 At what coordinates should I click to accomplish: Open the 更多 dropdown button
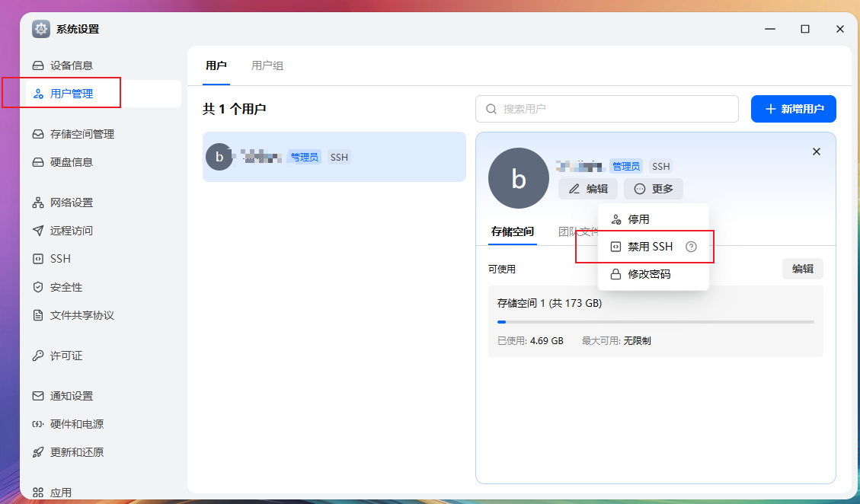coord(654,189)
